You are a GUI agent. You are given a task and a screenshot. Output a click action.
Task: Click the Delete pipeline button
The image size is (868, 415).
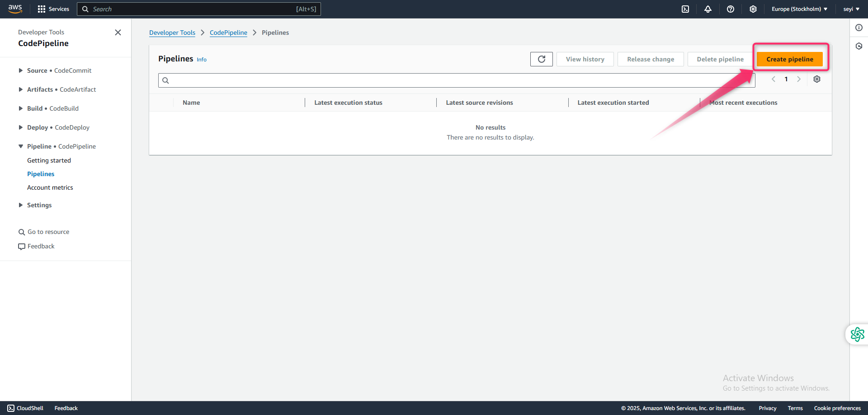(720, 59)
